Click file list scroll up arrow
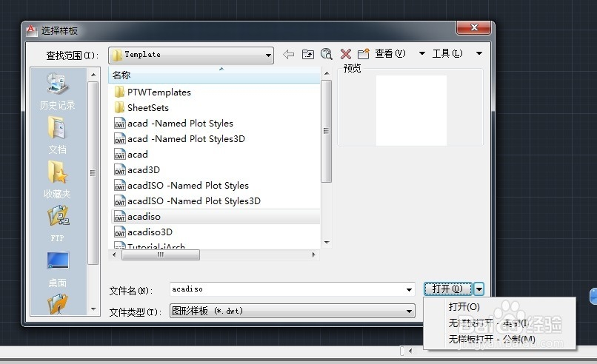This screenshot has height=364, width=597. 327,73
